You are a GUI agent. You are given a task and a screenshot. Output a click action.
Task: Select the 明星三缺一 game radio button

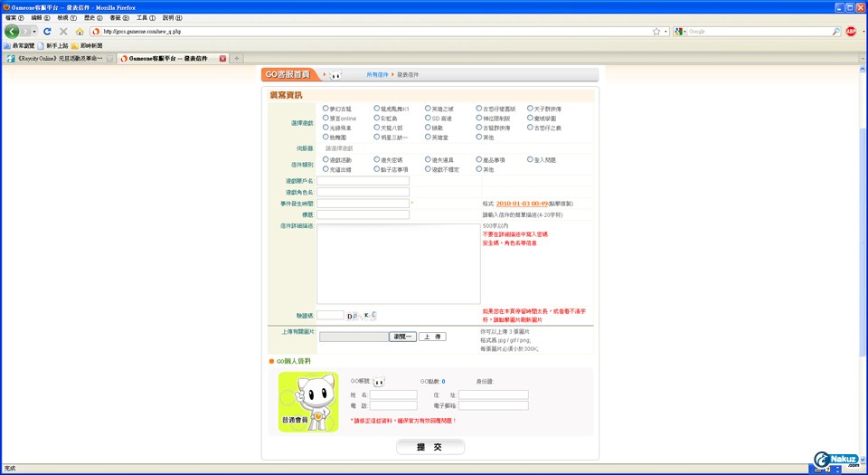(x=376, y=137)
